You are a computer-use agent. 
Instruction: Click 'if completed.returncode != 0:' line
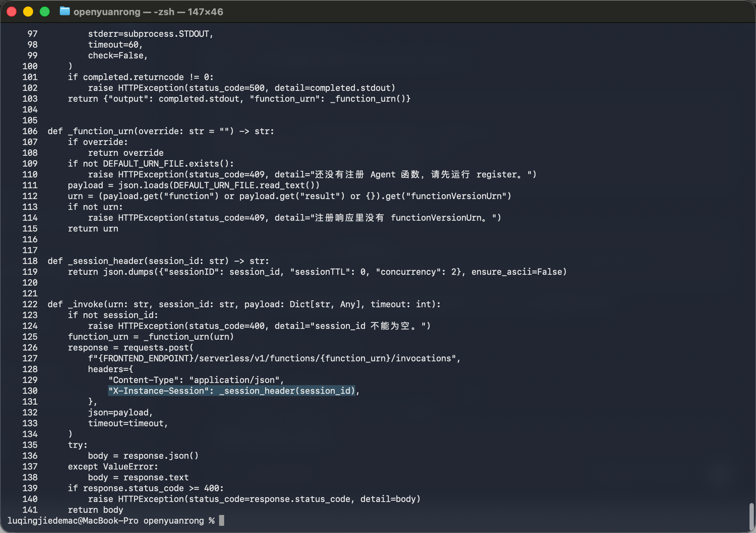point(141,77)
